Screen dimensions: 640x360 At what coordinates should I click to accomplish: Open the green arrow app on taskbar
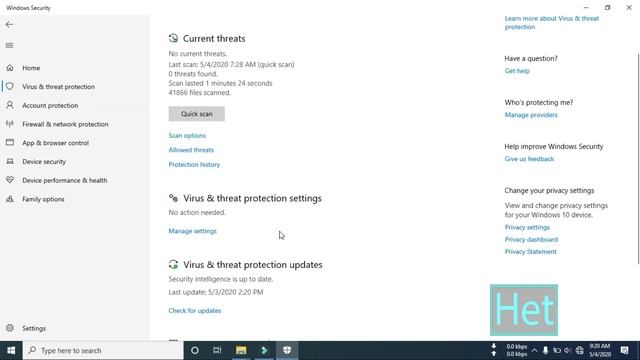pyautogui.click(x=264, y=350)
